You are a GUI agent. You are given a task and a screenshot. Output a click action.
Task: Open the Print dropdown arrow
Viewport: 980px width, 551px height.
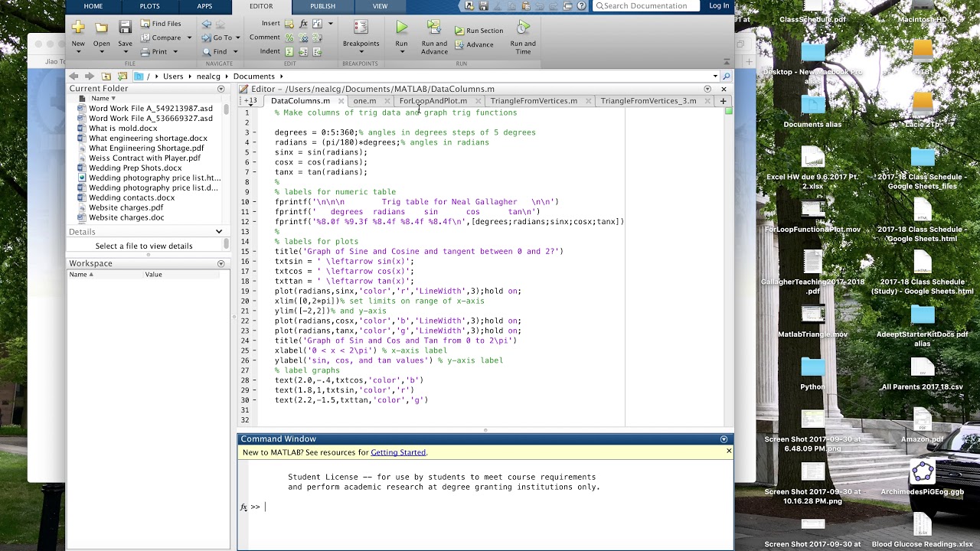(x=175, y=52)
